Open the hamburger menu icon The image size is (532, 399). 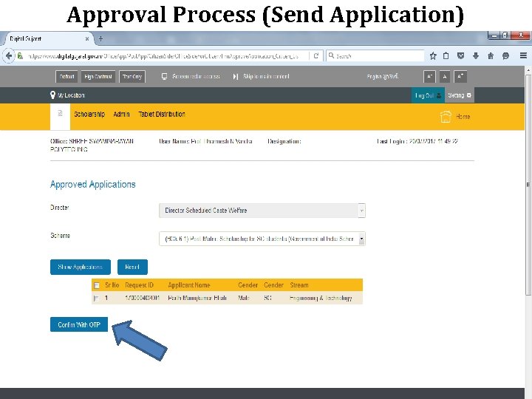(x=524, y=55)
